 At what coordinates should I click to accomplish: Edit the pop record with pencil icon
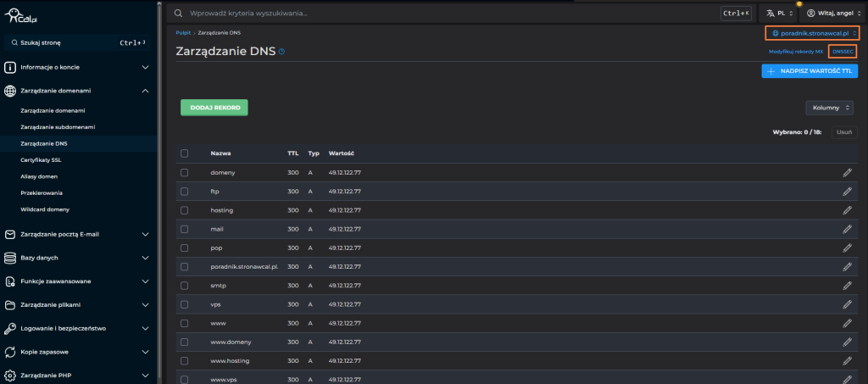(847, 248)
